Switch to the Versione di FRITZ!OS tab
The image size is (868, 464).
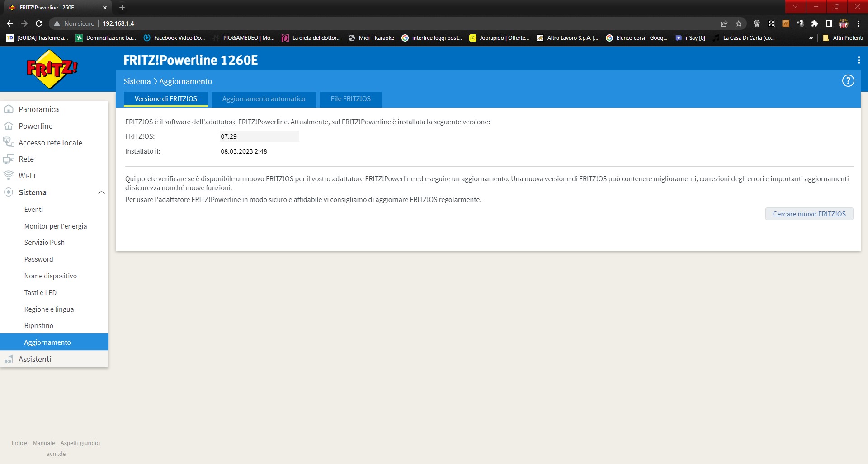[166, 99]
